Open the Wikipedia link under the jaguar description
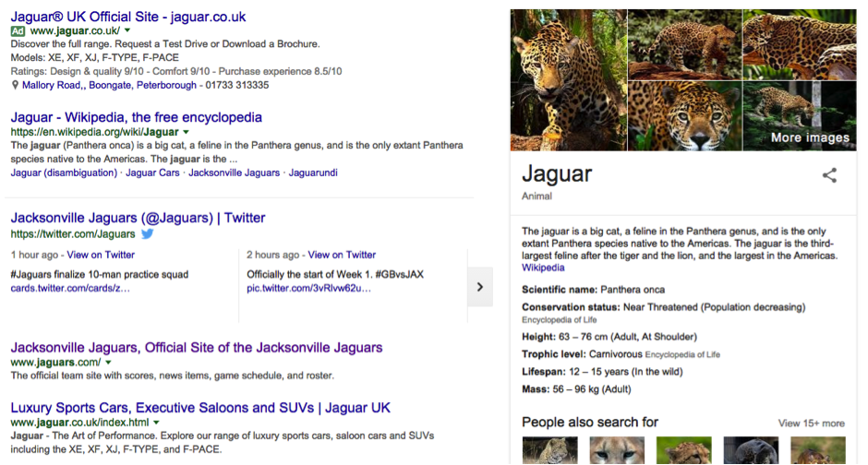This screenshot has width=868, height=465. coord(543,268)
